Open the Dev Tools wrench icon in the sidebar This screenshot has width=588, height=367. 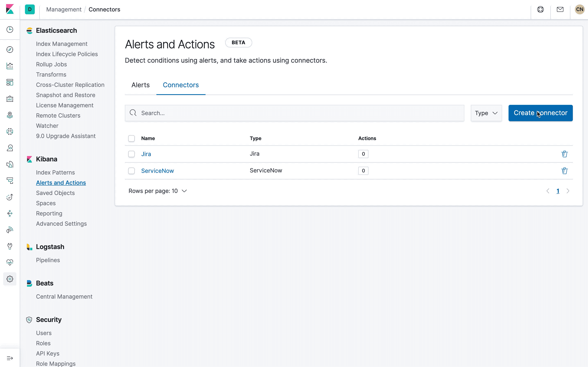click(10, 246)
